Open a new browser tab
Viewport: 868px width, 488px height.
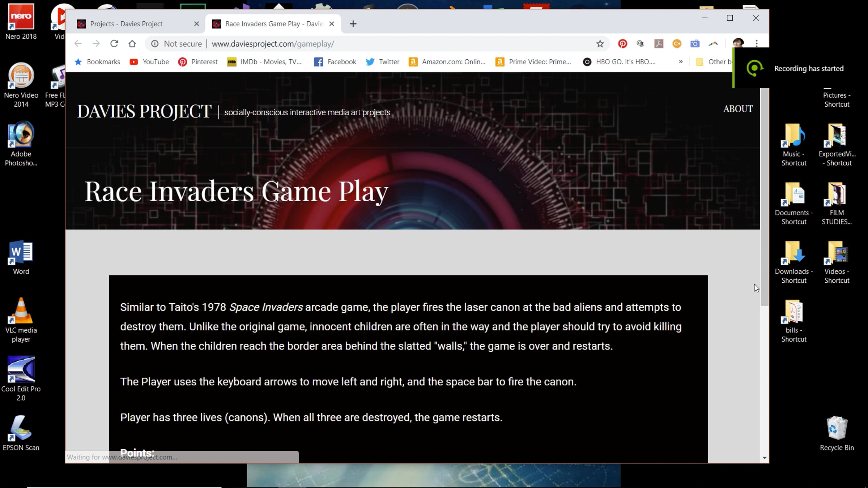pos(353,24)
